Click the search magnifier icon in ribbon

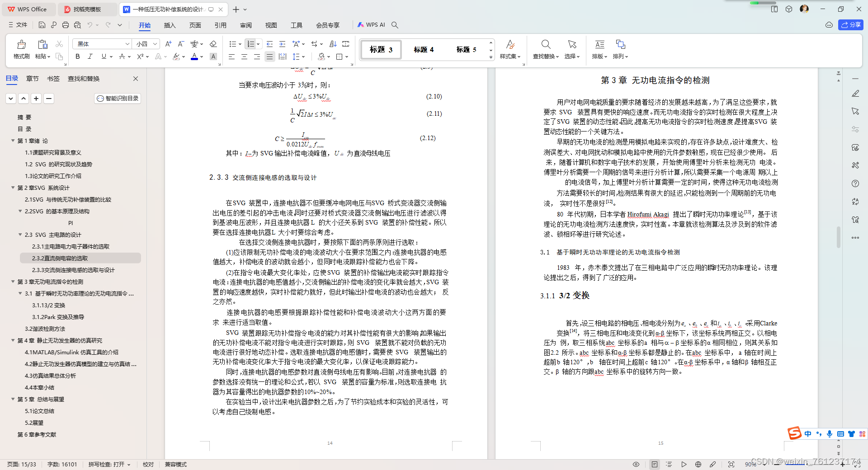point(395,25)
